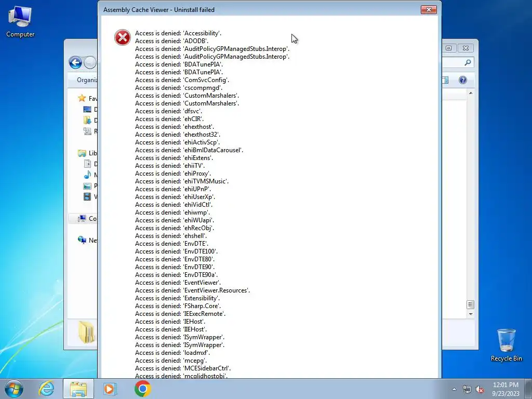Launch Windows Media Player from taskbar
This screenshot has width=532, height=399.
click(x=110, y=389)
